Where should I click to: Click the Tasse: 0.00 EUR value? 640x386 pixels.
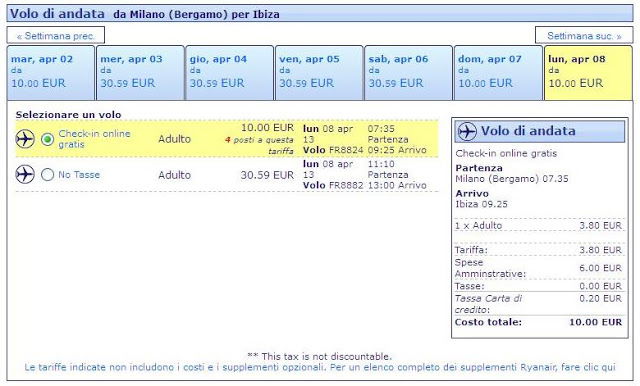pos(600,286)
